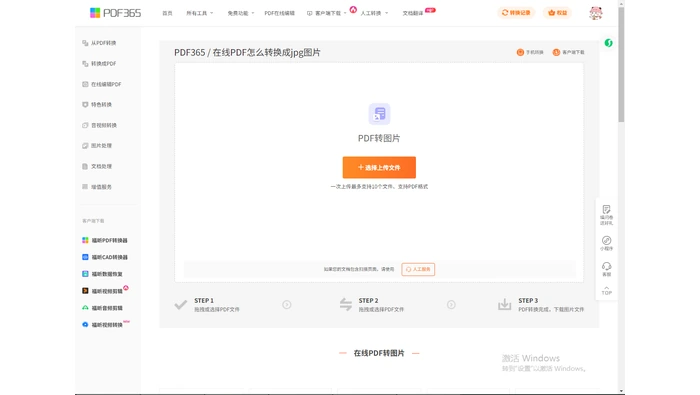
Task: Click the PDF转图片 document icon
Action: click(379, 114)
